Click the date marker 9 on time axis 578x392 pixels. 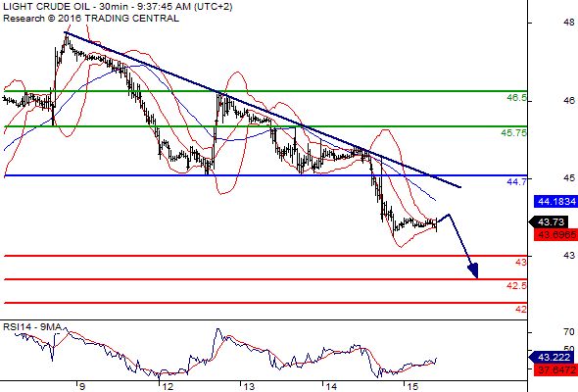click(82, 386)
